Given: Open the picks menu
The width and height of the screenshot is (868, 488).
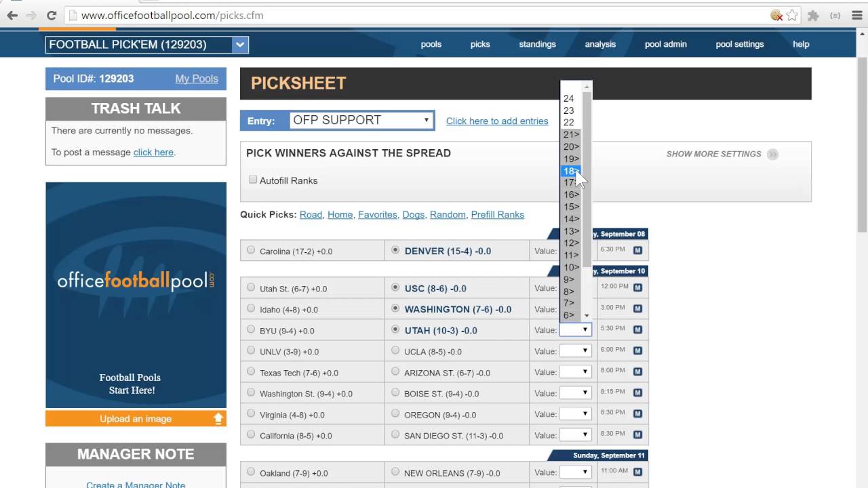Looking at the screenshot, I should tap(480, 44).
